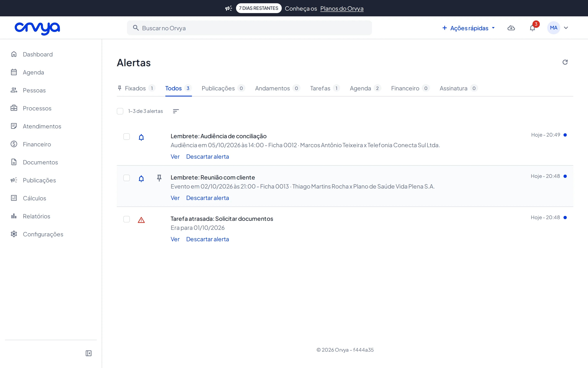The image size is (588, 368).
Task: Switch to the Fixados tab
Action: pyautogui.click(x=136, y=88)
